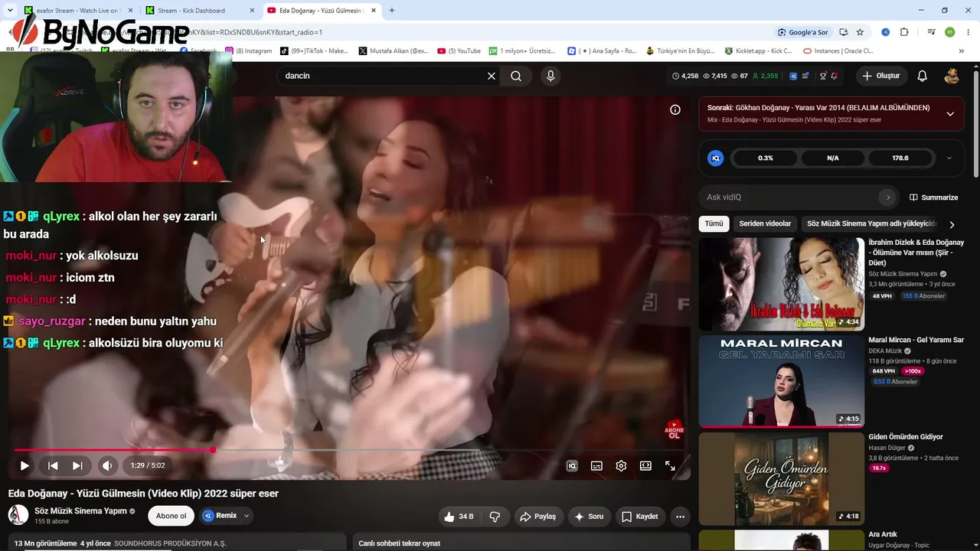Open the Instagram bookmark
The width and height of the screenshot is (980, 551).
coord(249,51)
